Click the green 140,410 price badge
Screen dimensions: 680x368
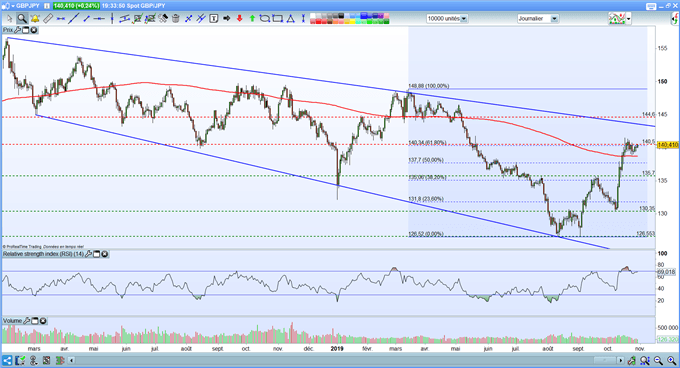tap(76, 6)
